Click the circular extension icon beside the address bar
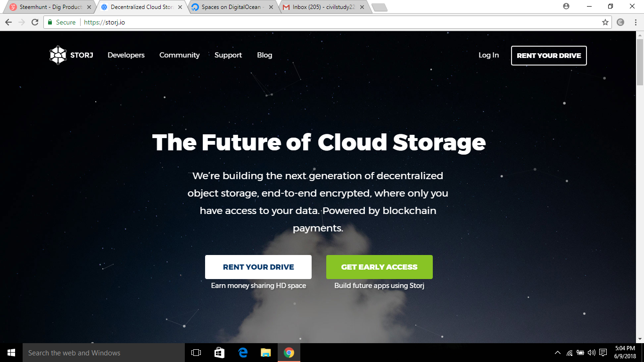 (x=621, y=22)
